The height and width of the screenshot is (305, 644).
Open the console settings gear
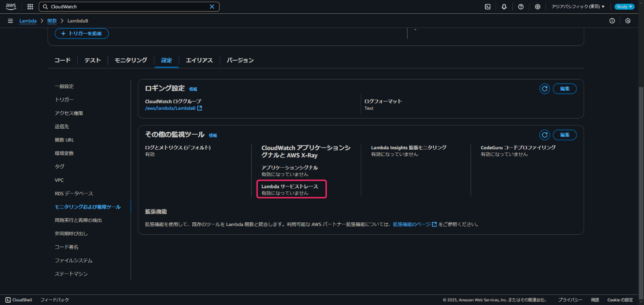[537, 7]
